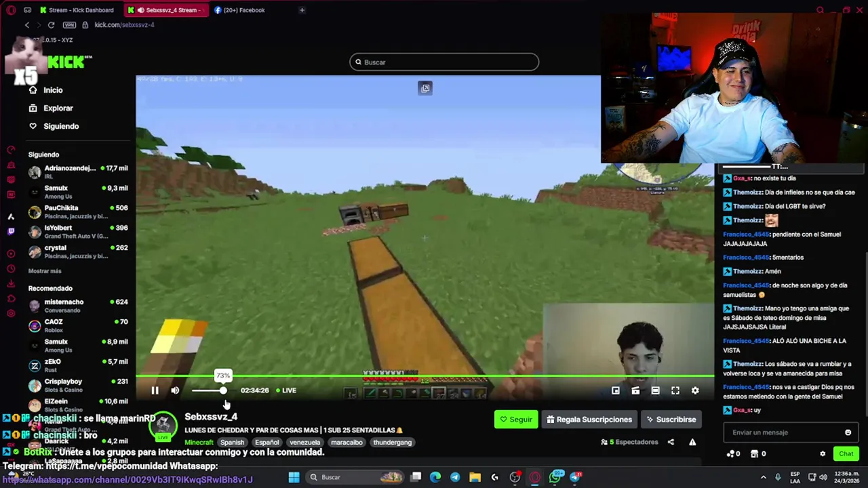Report stream with warning triangle icon

692,442
